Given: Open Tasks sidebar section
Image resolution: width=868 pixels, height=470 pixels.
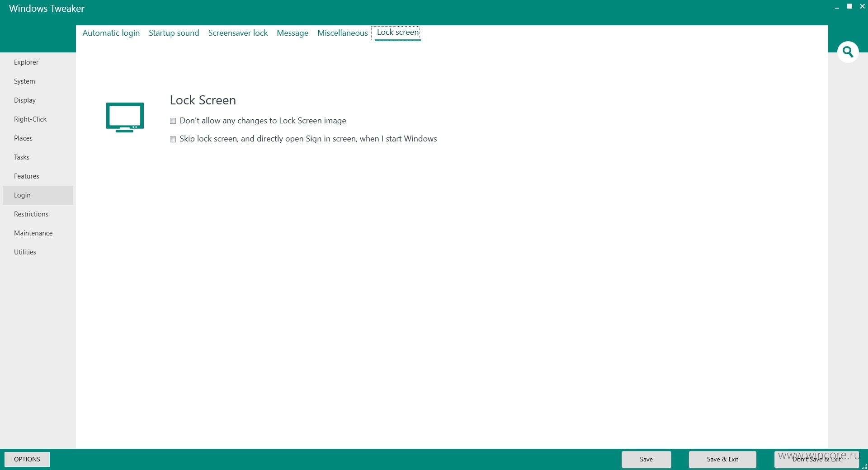Looking at the screenshot, I should tap(38, 157).
